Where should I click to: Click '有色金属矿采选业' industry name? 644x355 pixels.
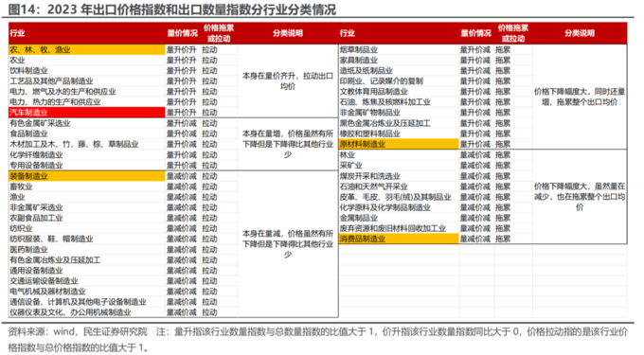(40, 123)
